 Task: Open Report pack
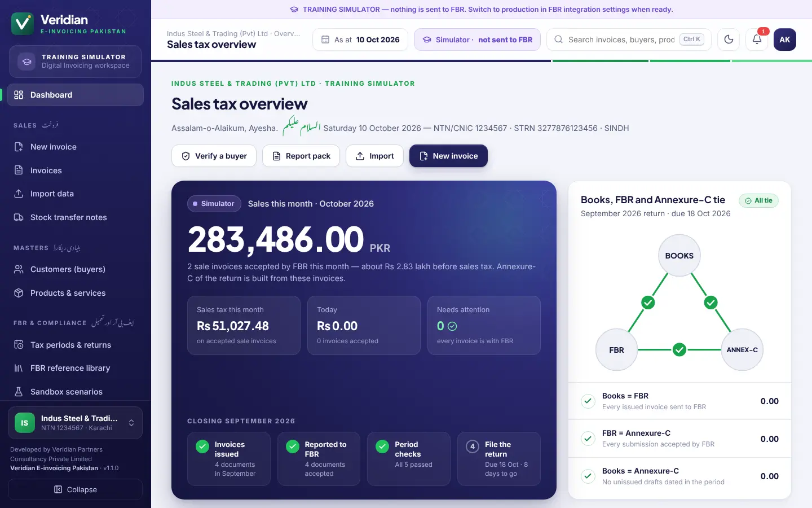point(301,156)
